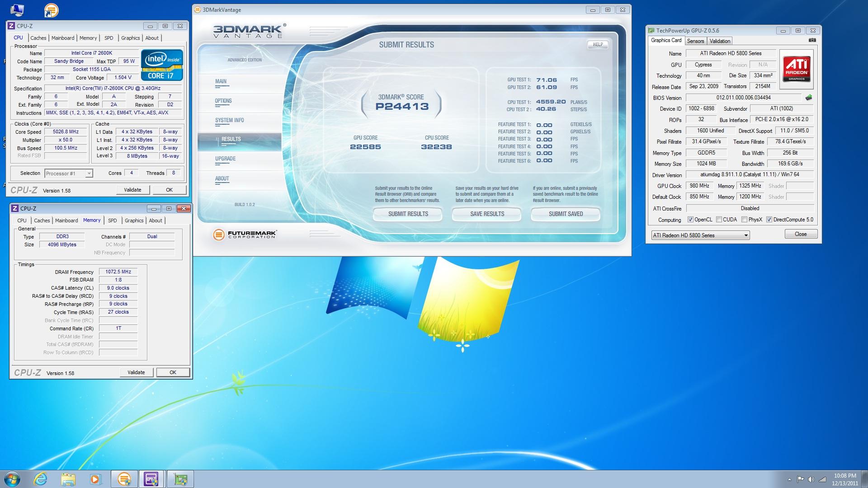Open Action Center flag icon in tray
The width and height of the screenshot is (868, 488).
pyautogui.click(x=800, y=479)
